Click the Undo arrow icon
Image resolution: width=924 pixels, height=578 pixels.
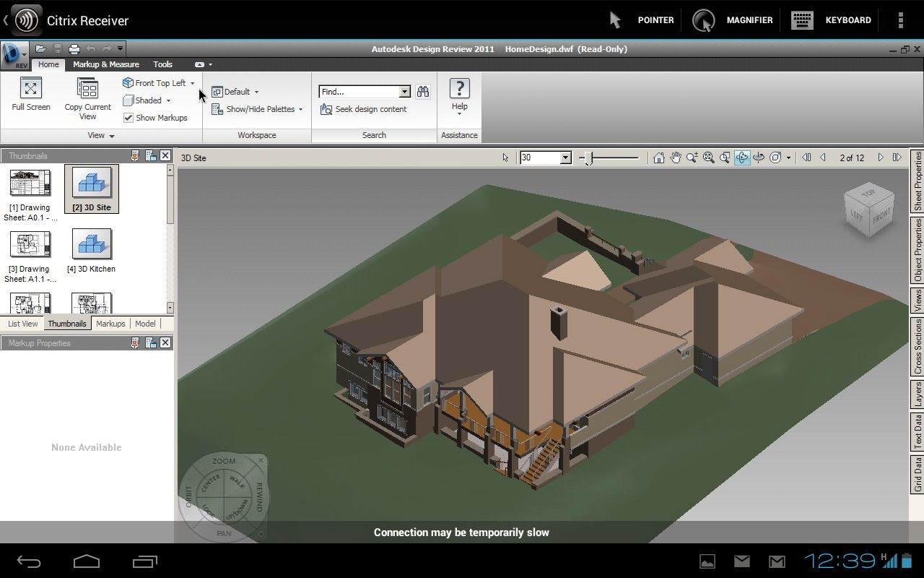coord(91,49)
